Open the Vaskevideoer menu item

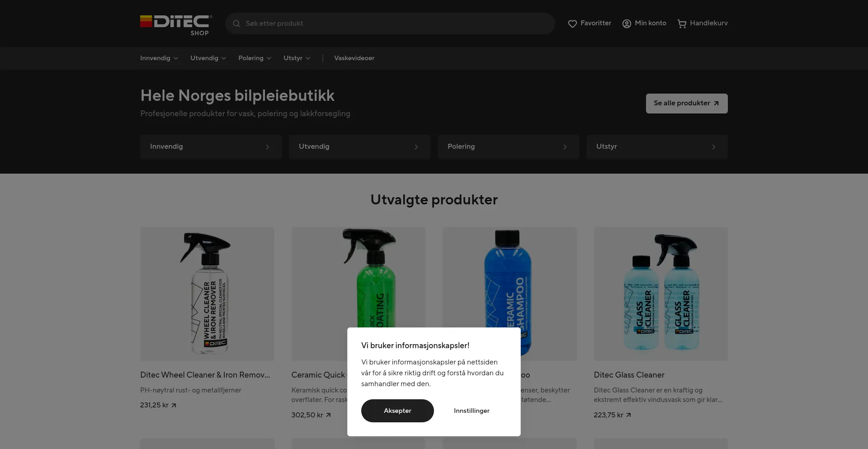click(354, 58)
